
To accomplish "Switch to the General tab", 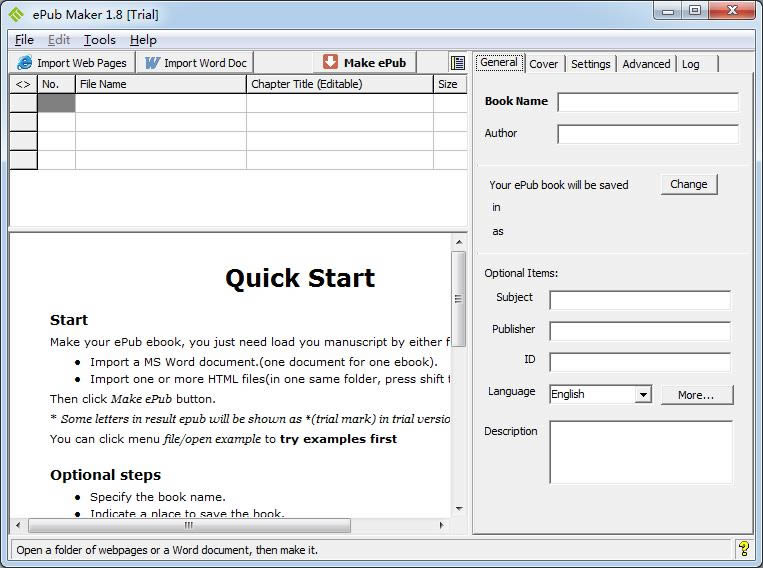I will [x=499, y=62].
